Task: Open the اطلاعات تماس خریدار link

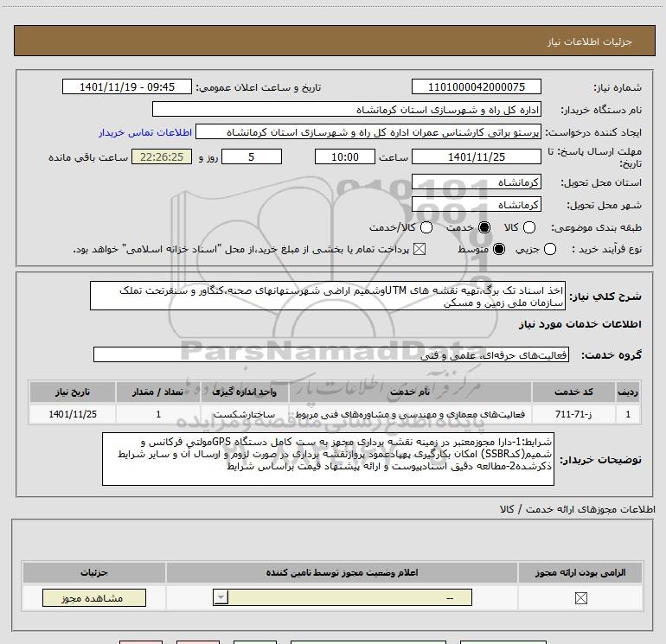Action: tap(145, 132)
